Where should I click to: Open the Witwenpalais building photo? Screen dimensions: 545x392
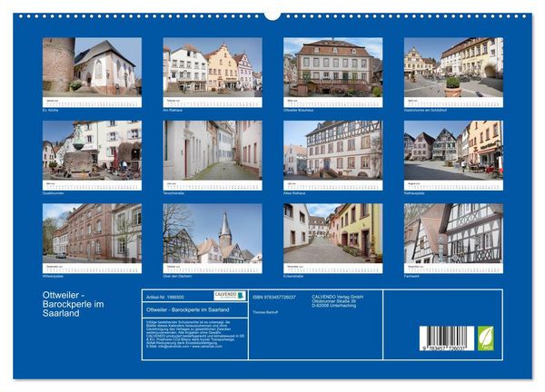coord(92,233)
